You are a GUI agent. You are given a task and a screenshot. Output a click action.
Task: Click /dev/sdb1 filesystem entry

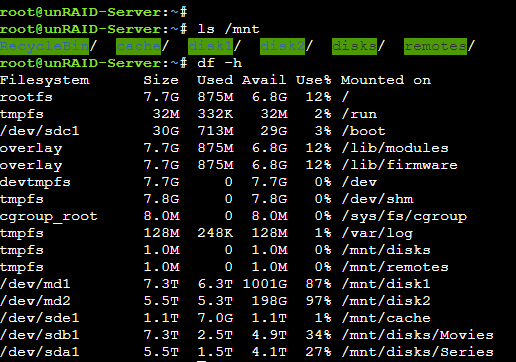(40, 335)
